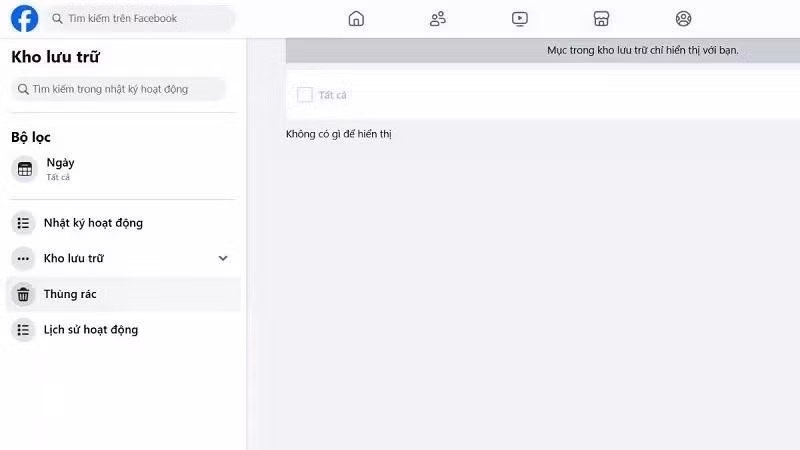Open the Watch video icon
The image size is (800, 450).
(x=519, y=18)
